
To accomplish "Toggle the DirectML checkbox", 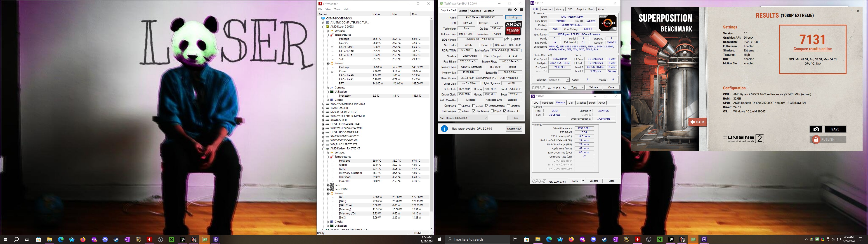I will pos(508,106).
